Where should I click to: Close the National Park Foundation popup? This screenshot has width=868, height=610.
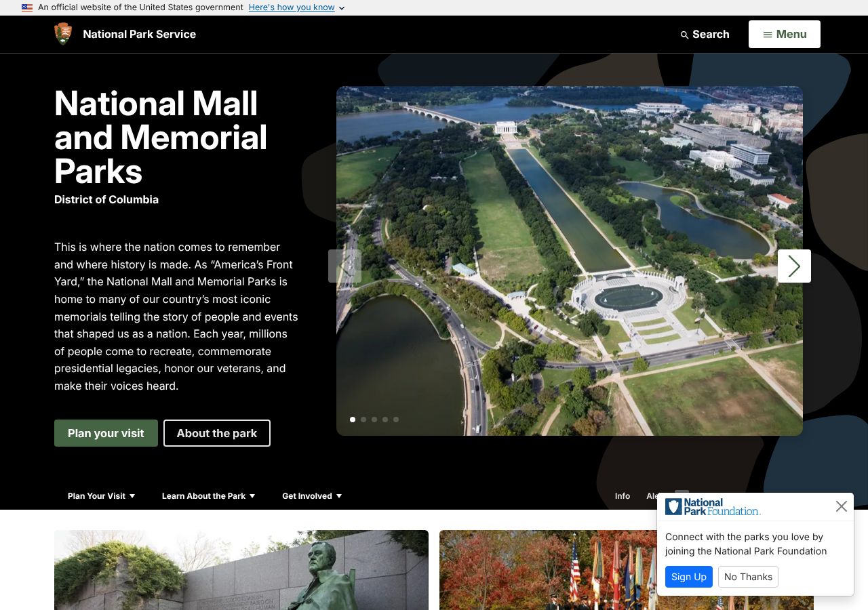(x=842, y=506)
